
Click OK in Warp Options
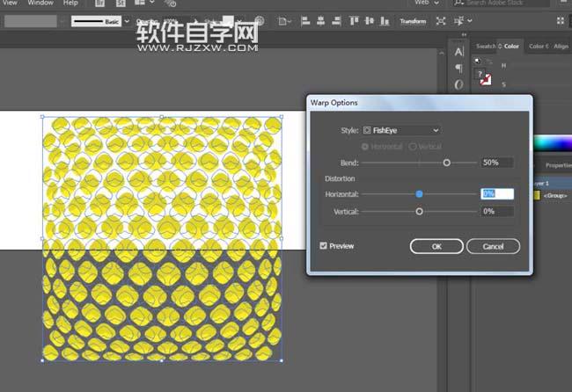[x=436, y=246]
